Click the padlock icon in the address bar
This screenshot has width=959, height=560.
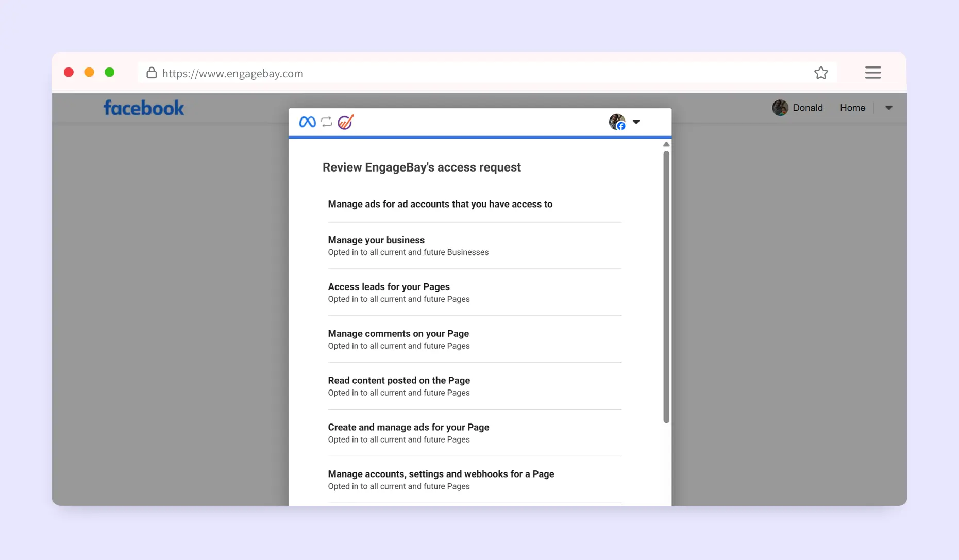(151, 73)
